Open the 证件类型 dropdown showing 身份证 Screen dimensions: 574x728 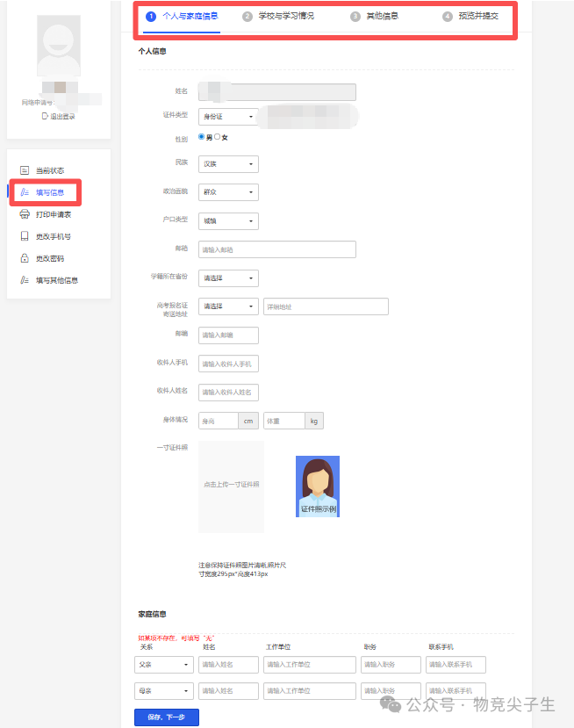coord(228,117)
